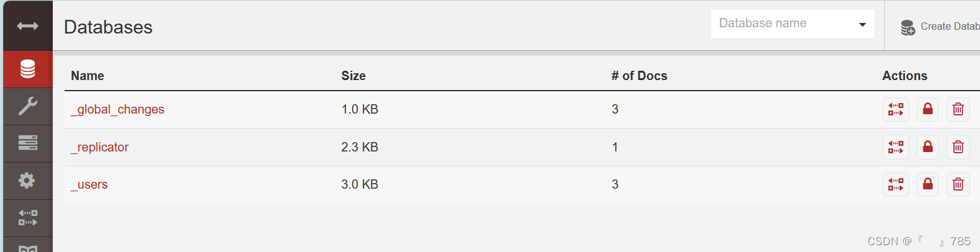Open Replication icon in the sidebar
The width and height of the screenshot is (980, 252).
[27, 218]
